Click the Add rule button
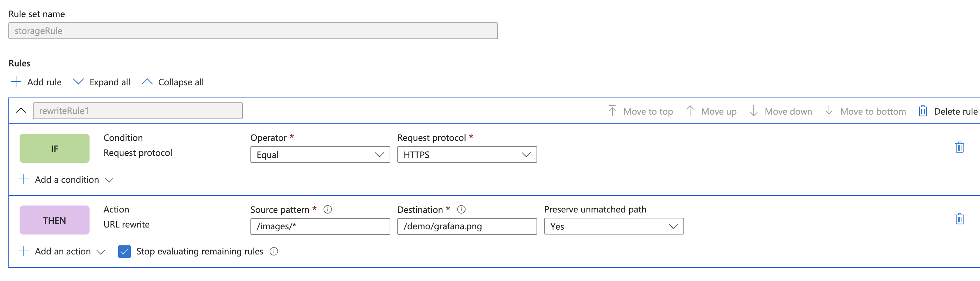 [x=36, y=82]
